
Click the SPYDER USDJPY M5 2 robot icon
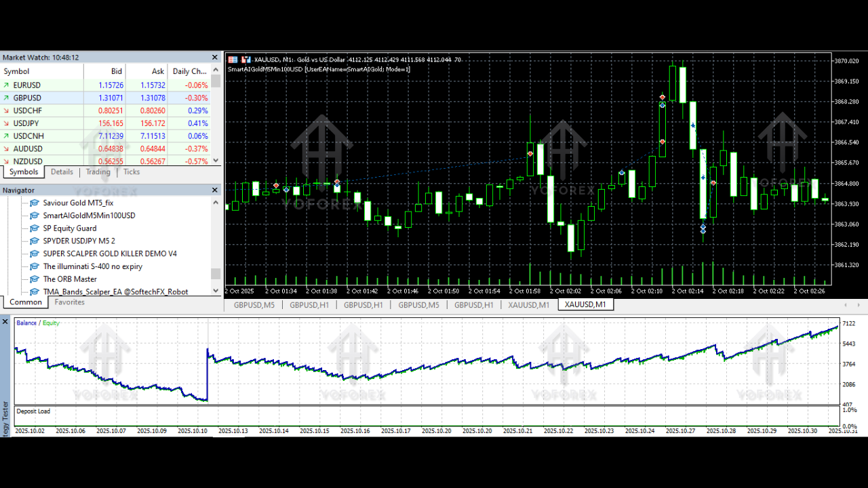(34, 241)
